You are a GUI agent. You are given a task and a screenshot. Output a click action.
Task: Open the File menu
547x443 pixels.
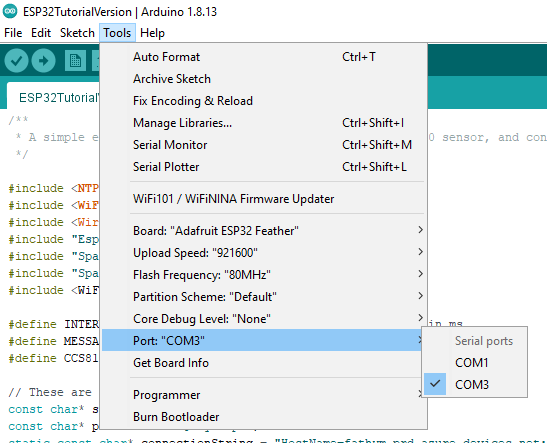13,33
